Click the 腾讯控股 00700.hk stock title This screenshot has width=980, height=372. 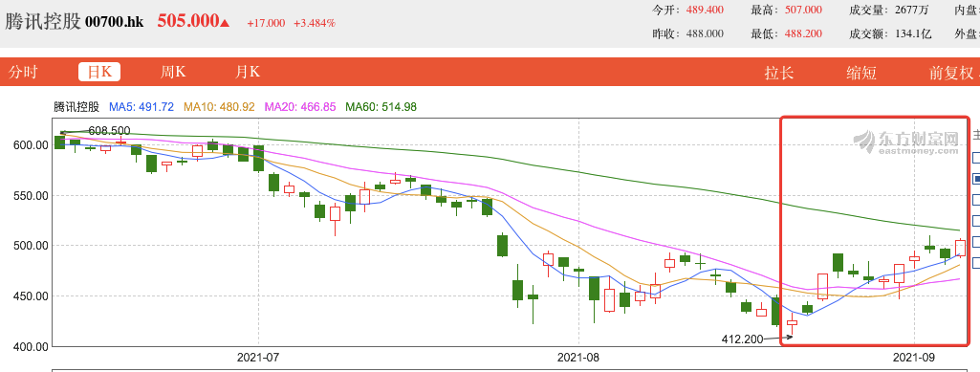click(x=75, y=22)
